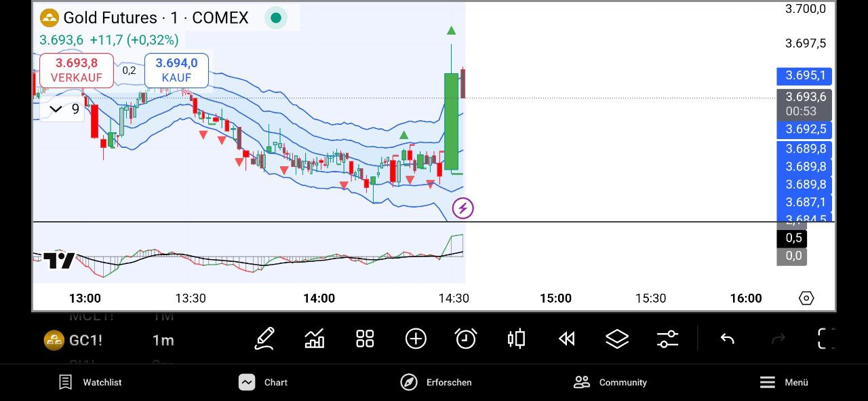Viewport: 868px width, 401px height.
Task: Open the layout grid icon
Action: click(366, 339)
